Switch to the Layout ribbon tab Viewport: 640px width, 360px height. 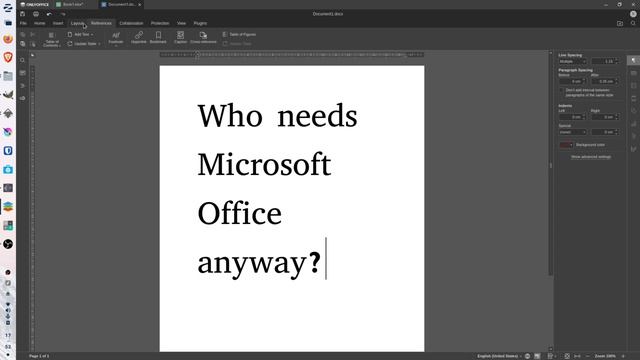(77, 23)
